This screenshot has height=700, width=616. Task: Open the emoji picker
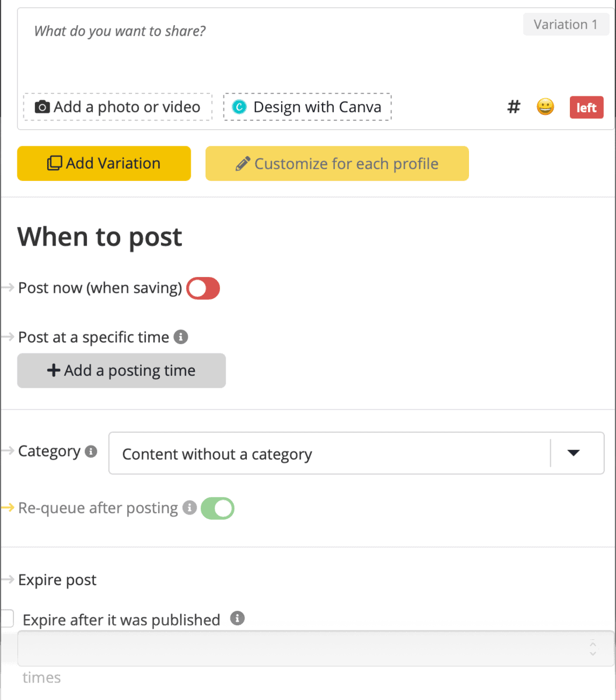545,107
